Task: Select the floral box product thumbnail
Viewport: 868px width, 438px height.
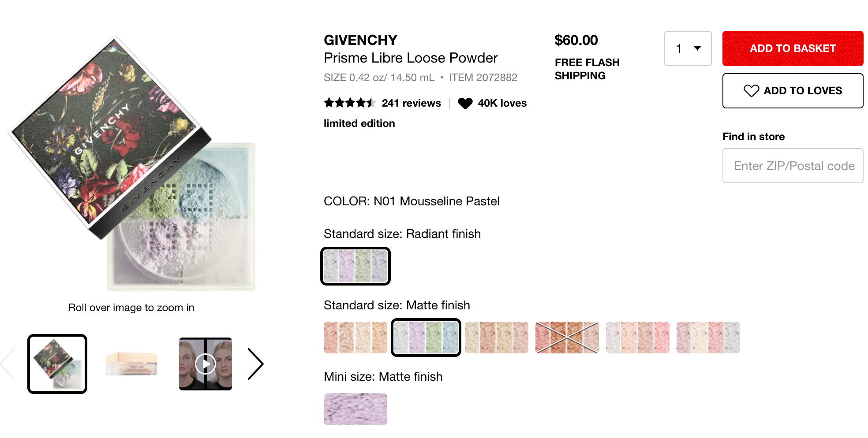Action: pos(57,364)
